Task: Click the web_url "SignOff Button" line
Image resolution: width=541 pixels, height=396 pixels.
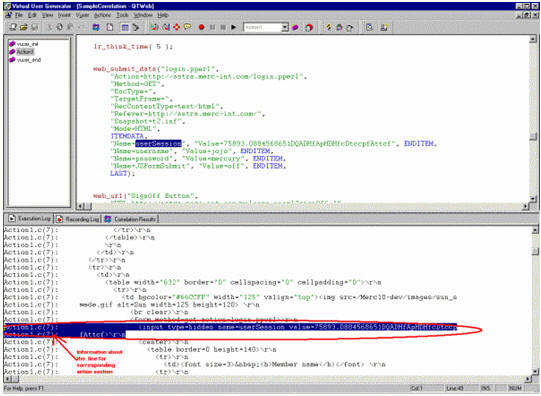Action: coord(146,196)
